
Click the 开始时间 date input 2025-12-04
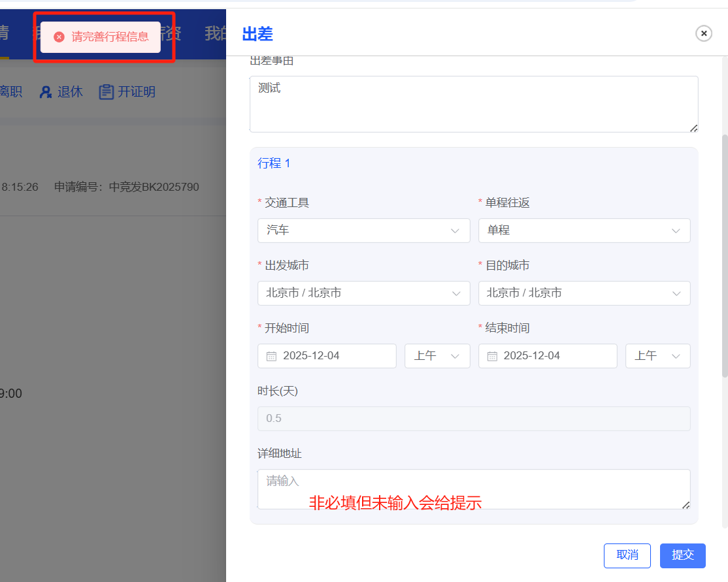327,356
